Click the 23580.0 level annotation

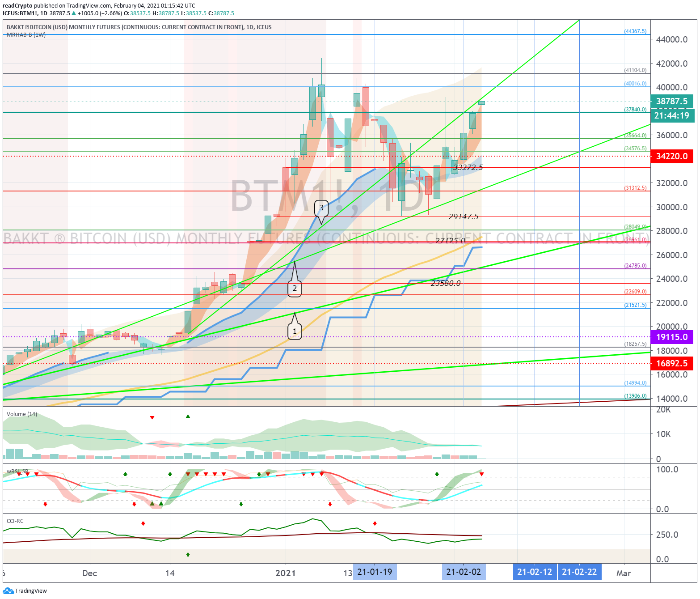[446, 283]
